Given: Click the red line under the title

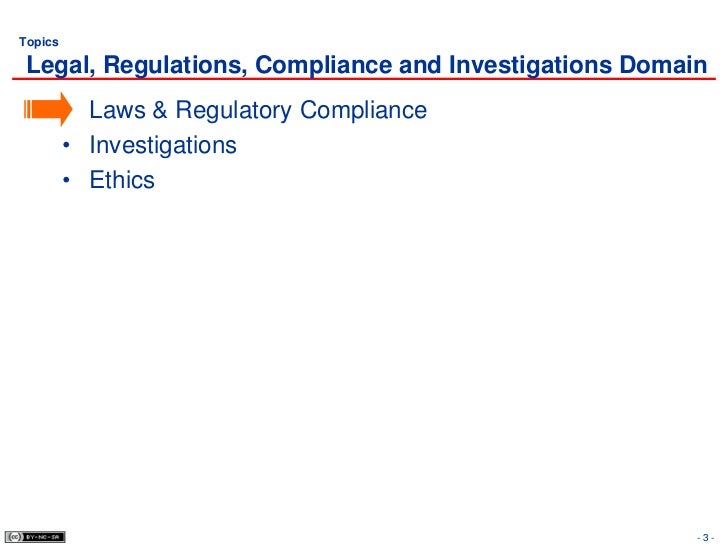Looking at the screenshot, I should click(364, 79).
